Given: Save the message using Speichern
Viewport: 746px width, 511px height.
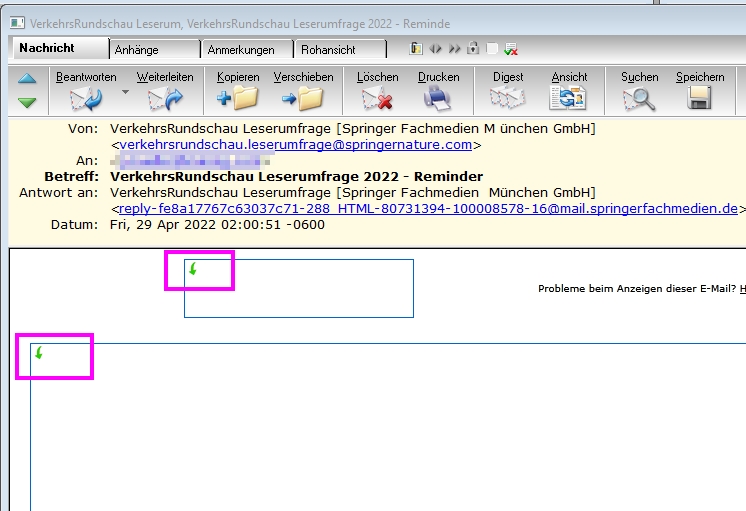Looking at the screenshot, I should coord(699,97).
